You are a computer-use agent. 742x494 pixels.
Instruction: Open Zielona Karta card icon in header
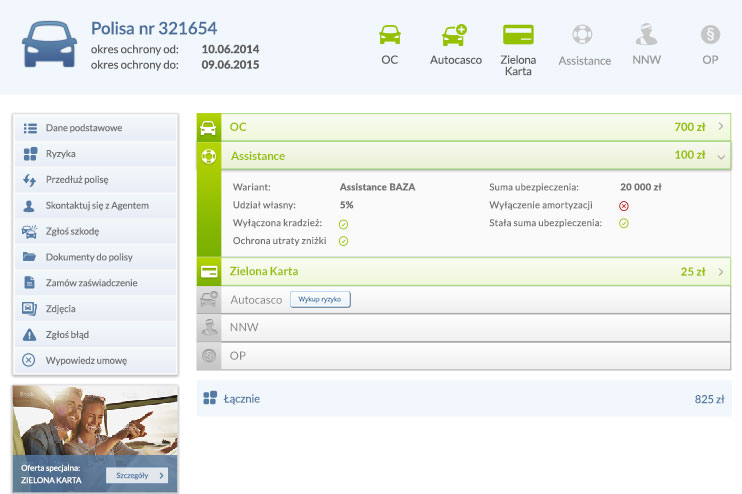(x=518, y=35)
